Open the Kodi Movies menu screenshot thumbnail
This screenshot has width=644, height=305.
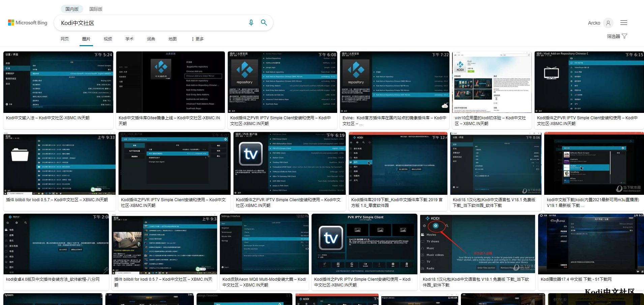(477, 244)
